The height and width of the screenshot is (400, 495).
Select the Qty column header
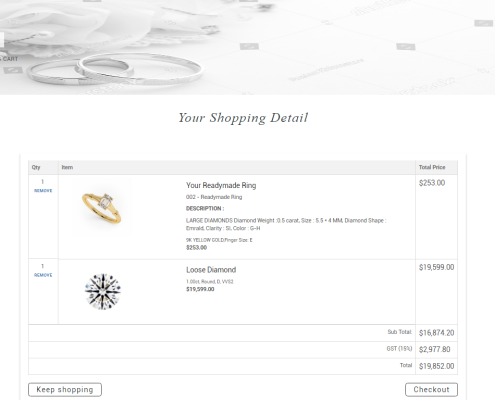coord(36,167)
